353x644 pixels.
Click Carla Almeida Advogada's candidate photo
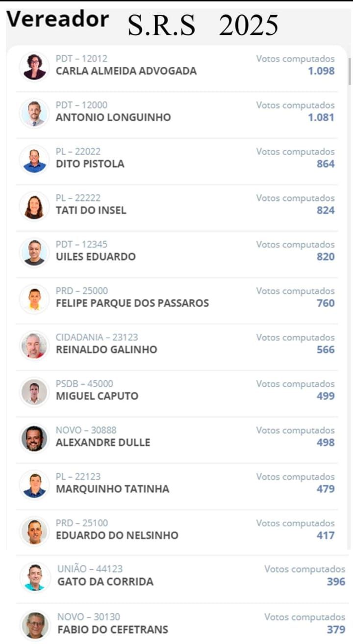(34, 66)
